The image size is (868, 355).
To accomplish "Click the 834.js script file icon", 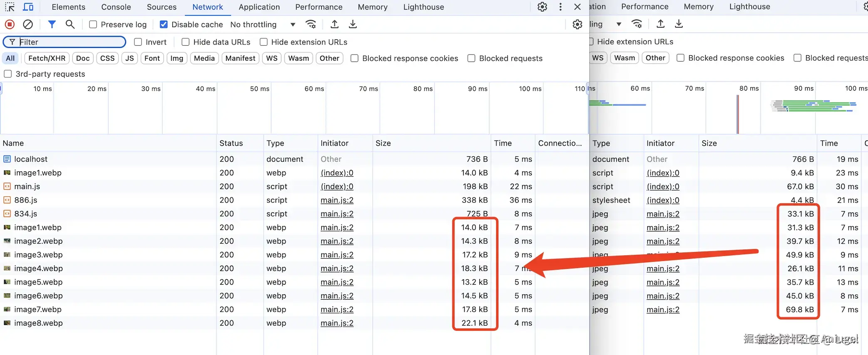I will (x=7, y=214).
